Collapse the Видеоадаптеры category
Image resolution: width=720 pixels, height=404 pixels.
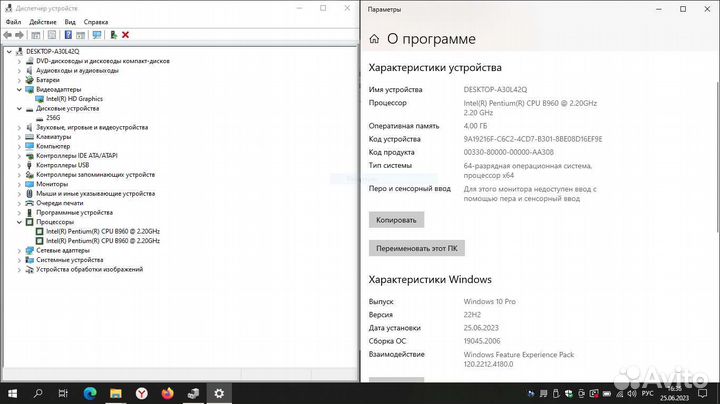click(19, 90)
